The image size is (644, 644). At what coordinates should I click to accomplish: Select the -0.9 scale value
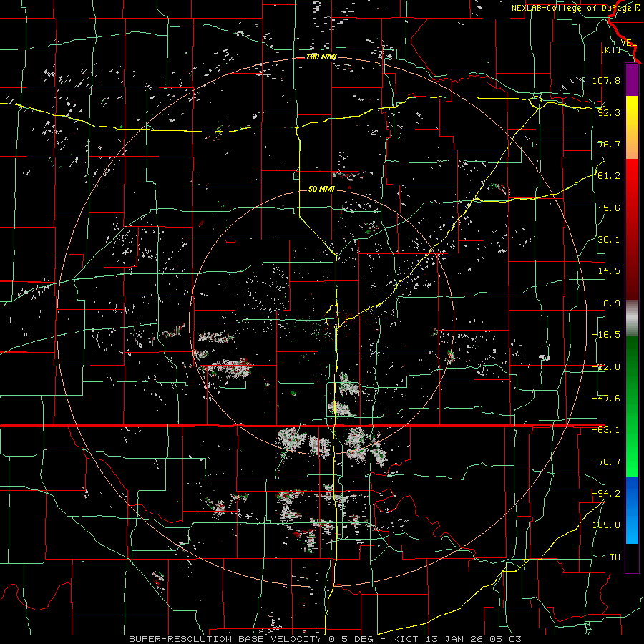(609, 303)
